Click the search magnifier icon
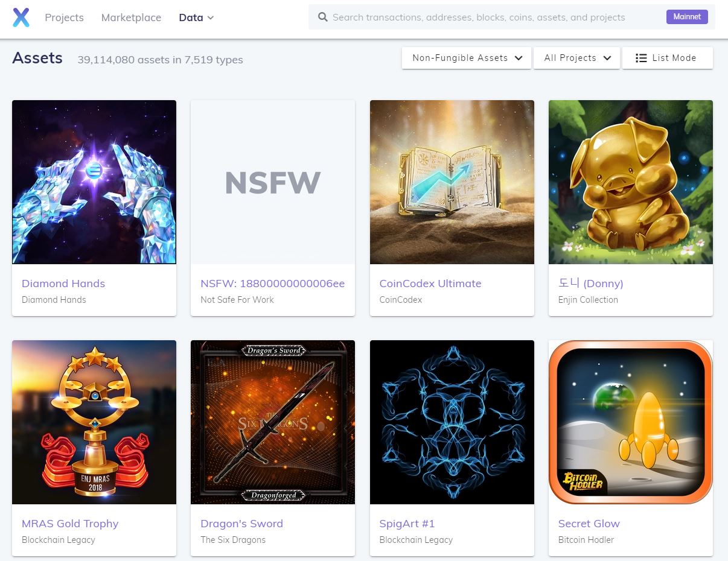The width and height of the screenshot is (728, 561). click(x=323, y=17)
